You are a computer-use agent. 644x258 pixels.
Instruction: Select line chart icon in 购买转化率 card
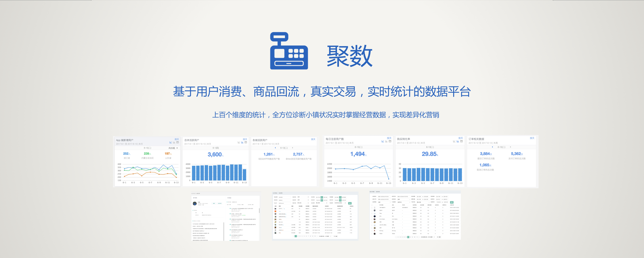pyautogui.click(x=454, y=141)
